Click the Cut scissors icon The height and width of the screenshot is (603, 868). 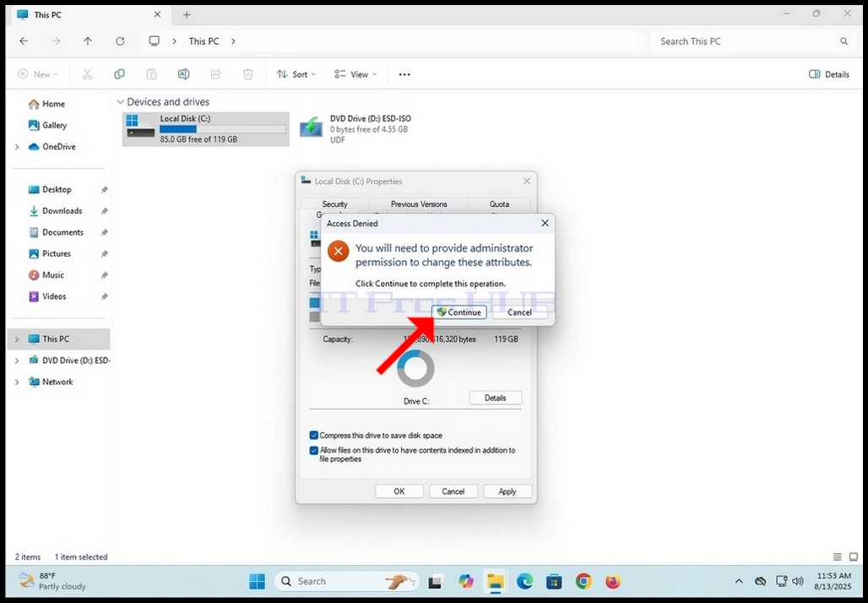pos(87,74)
